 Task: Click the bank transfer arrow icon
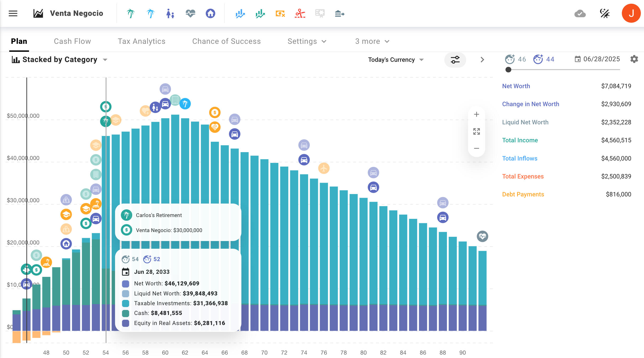pyautogui.click(x=340, y=13)
